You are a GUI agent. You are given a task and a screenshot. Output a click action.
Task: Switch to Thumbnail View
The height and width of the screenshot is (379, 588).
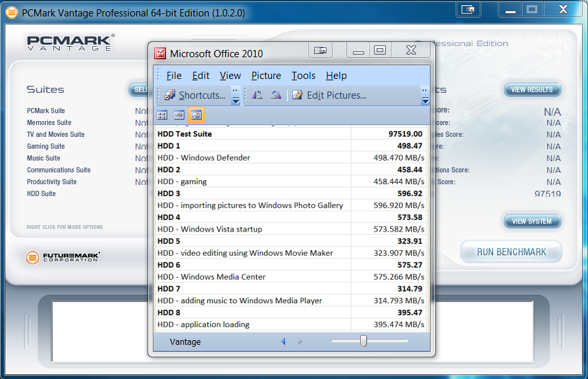click(x=162, y=115)
